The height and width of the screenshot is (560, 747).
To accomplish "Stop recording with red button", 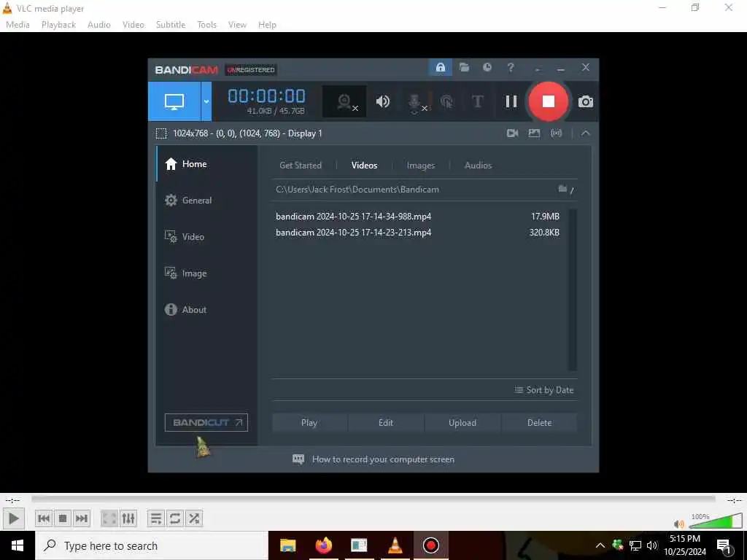I will 549,101.
